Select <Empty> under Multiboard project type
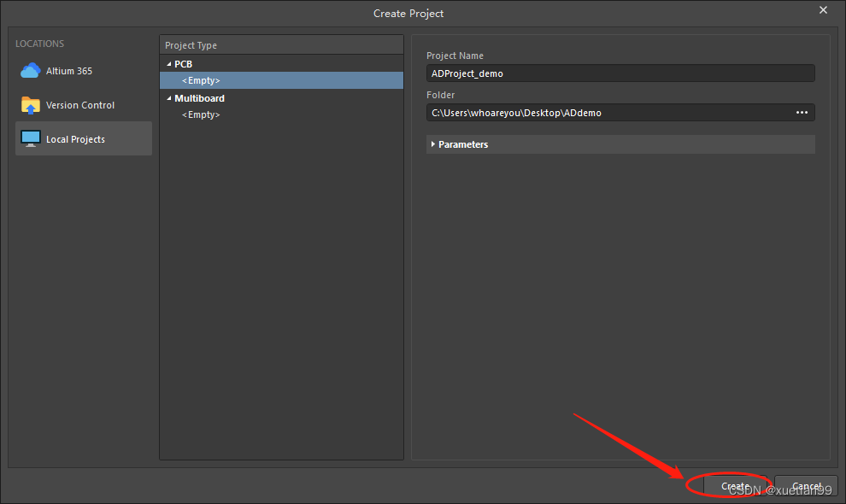 coord(201,114)
